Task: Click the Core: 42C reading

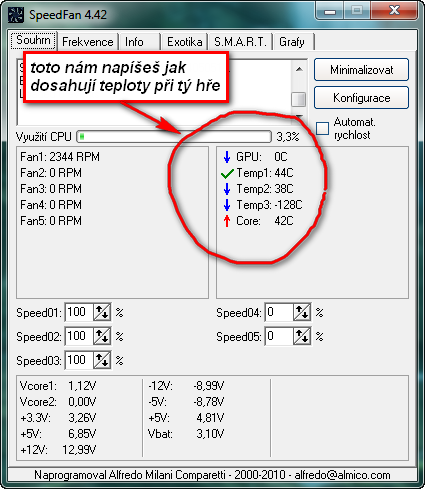Action: click(265, 221)
